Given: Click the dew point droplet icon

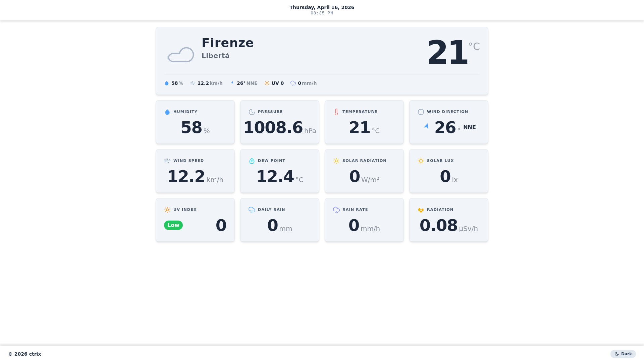Looking at the screenshot, I should coord(252,161).
